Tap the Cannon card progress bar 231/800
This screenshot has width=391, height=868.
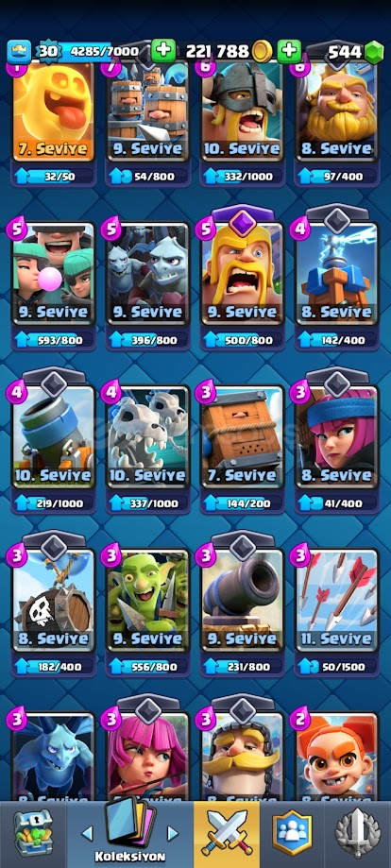243,666
